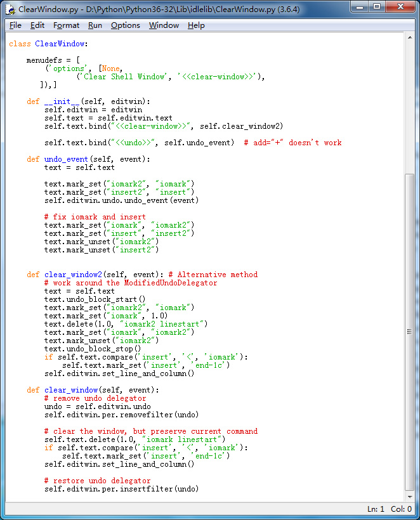
Task: Open the File menu
Action: tap(15, 25)
